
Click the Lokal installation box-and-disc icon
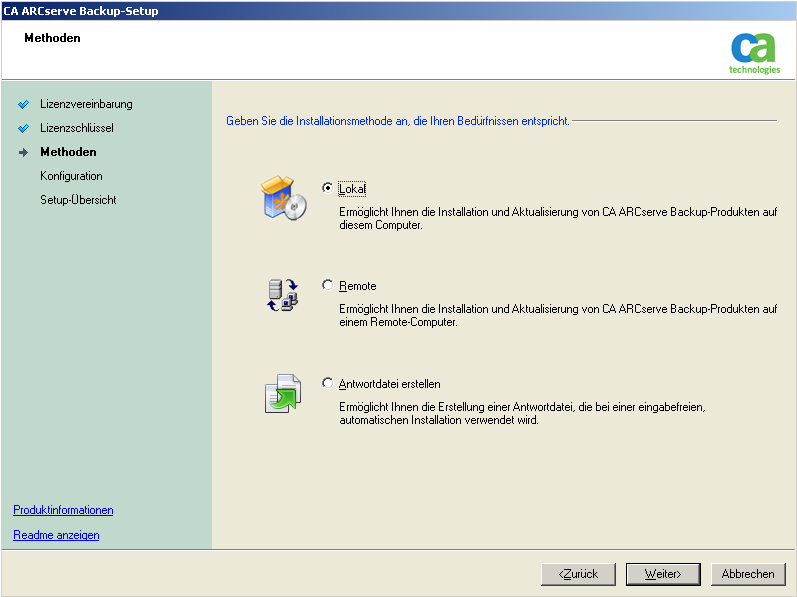point(283,197)
